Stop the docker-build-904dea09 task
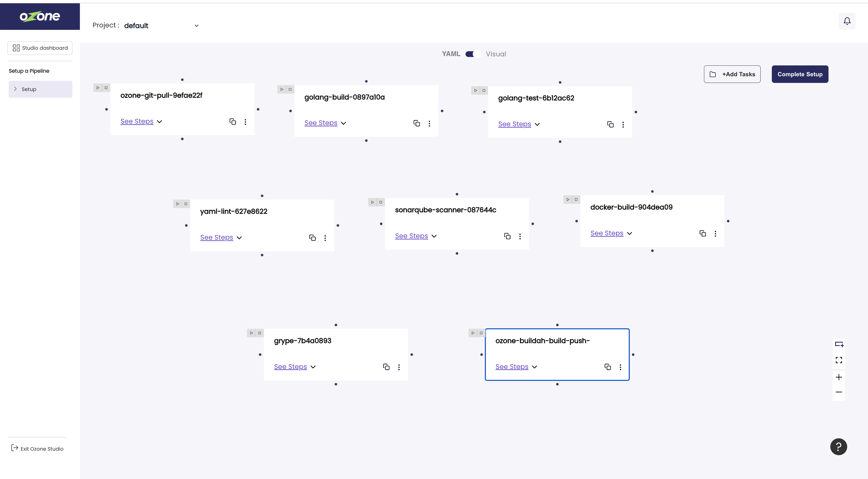 [x=576, y=200]
